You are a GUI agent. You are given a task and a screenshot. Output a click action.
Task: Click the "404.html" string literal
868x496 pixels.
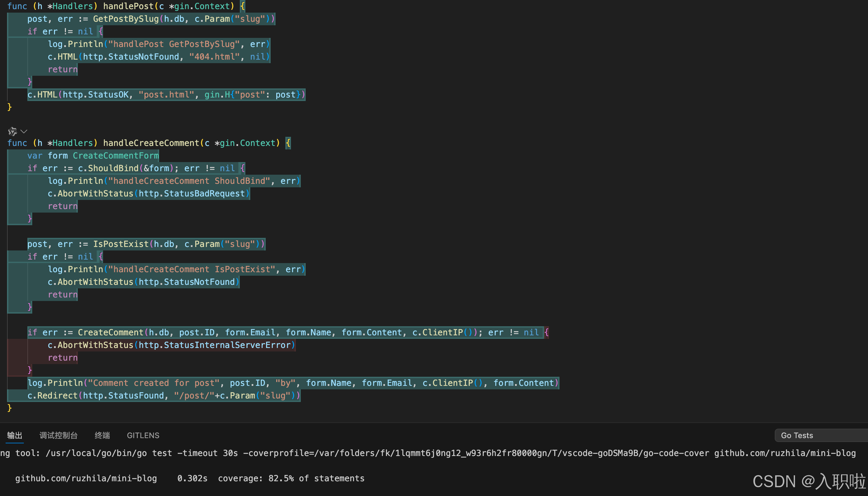click(215, 57)
